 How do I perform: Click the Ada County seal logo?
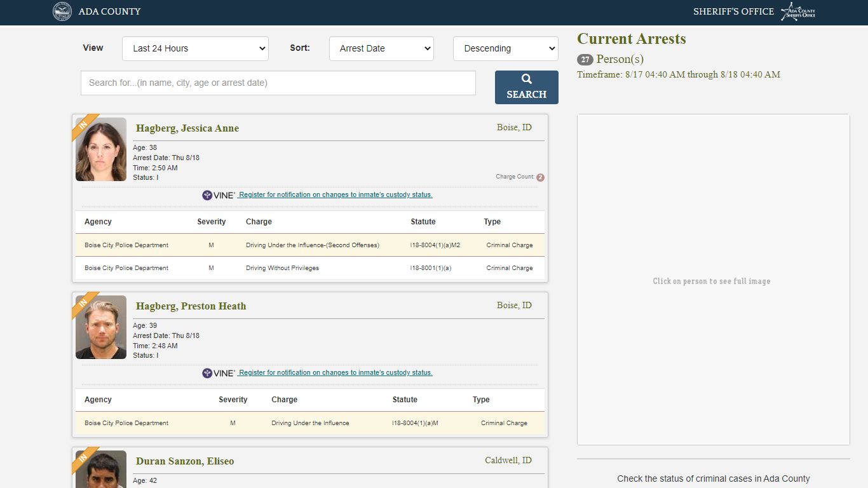(x=62, y=11)
